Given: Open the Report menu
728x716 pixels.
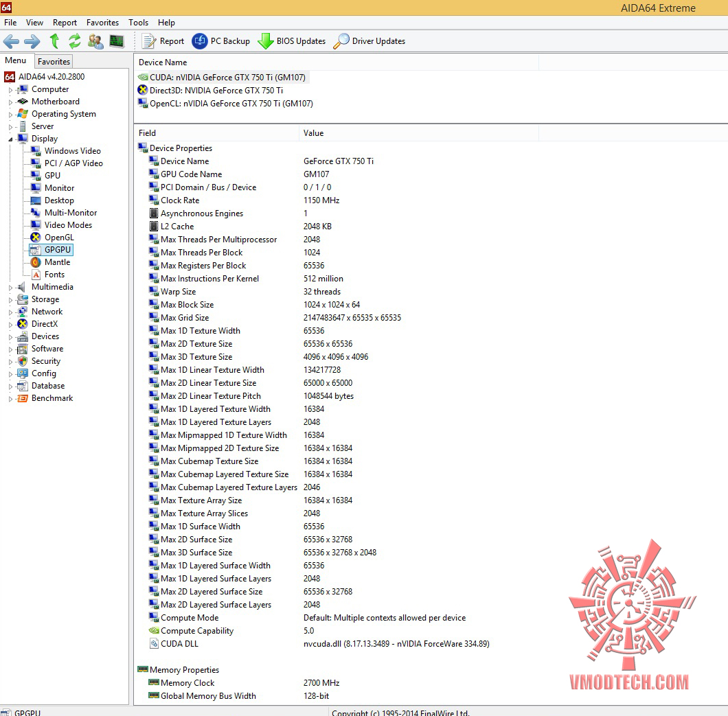Looking at the screenshot, I should 65,22.
